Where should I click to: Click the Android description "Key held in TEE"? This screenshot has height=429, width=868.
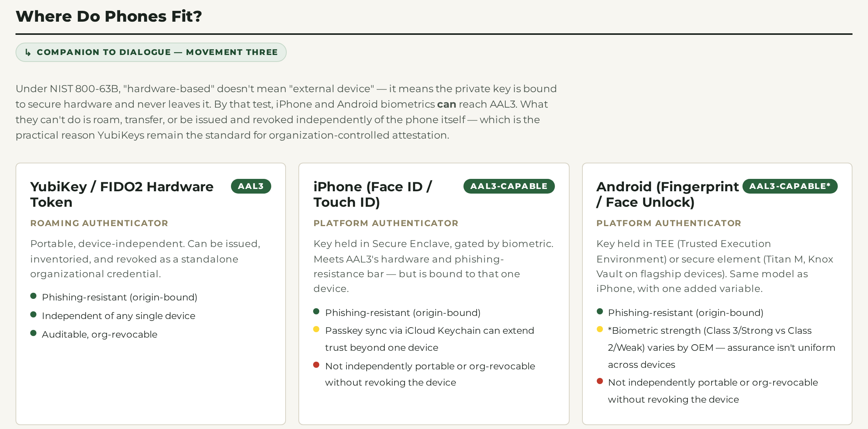click(715, 266)
